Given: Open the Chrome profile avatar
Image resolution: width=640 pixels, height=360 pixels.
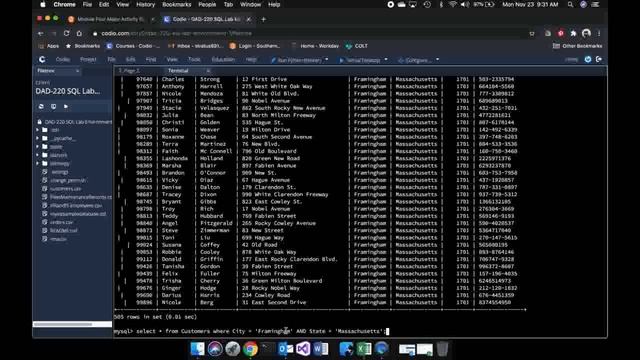Looking at the screenshot, I should [x=587, y=33].
